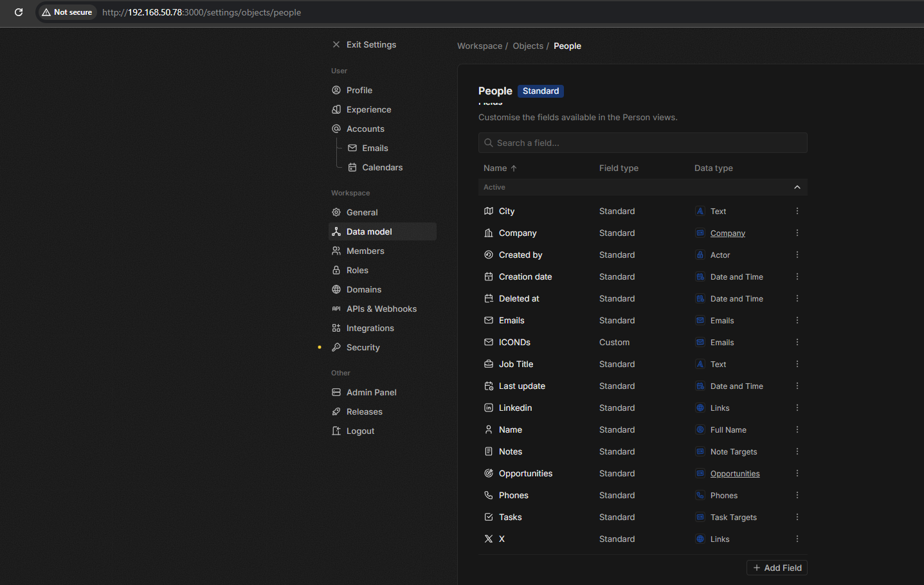
Task: Click the X field logo icon
Action: pyautogui.click(x=489, y=539)
